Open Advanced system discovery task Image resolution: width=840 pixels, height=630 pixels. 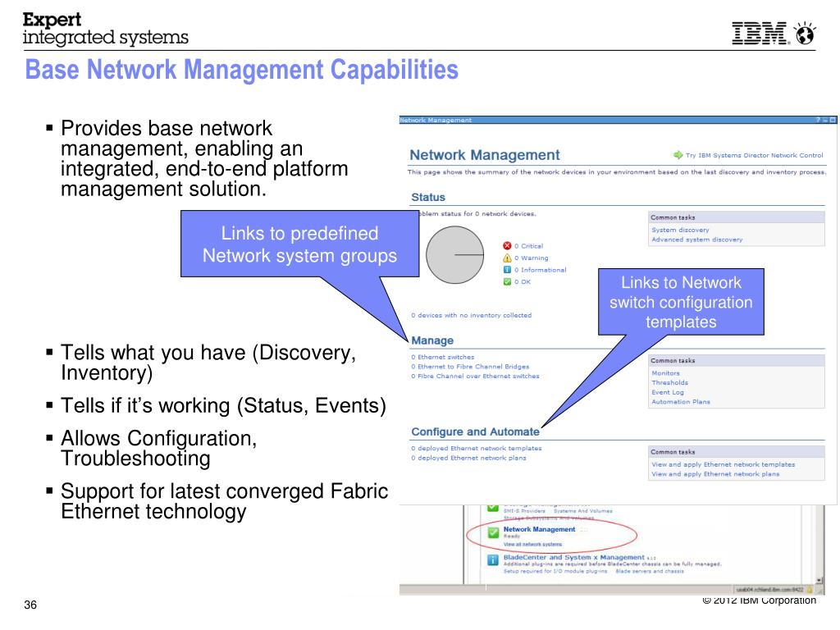pos(696,240)
